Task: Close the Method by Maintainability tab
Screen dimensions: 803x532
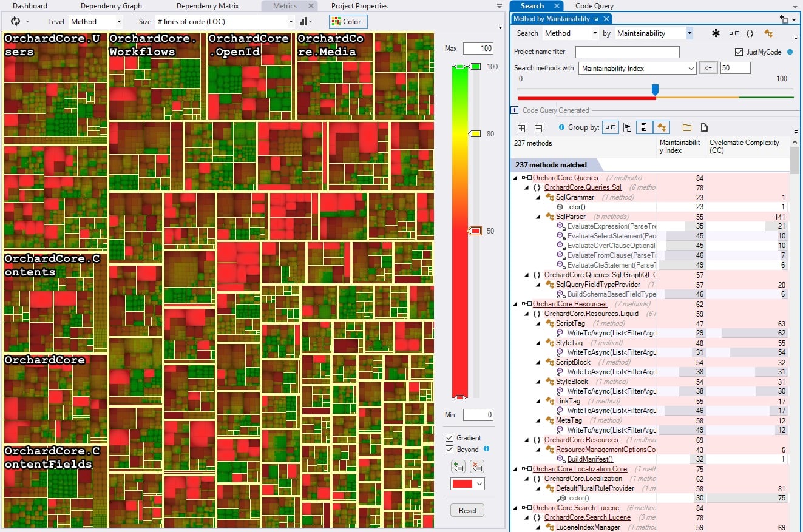Action: (606, 19)
